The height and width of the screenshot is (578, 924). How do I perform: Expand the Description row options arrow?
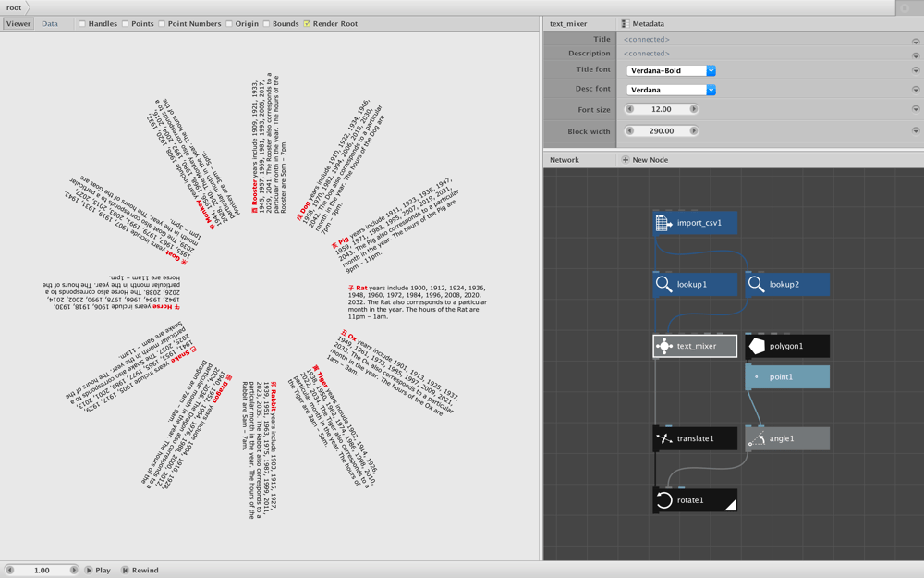[916, 56]
